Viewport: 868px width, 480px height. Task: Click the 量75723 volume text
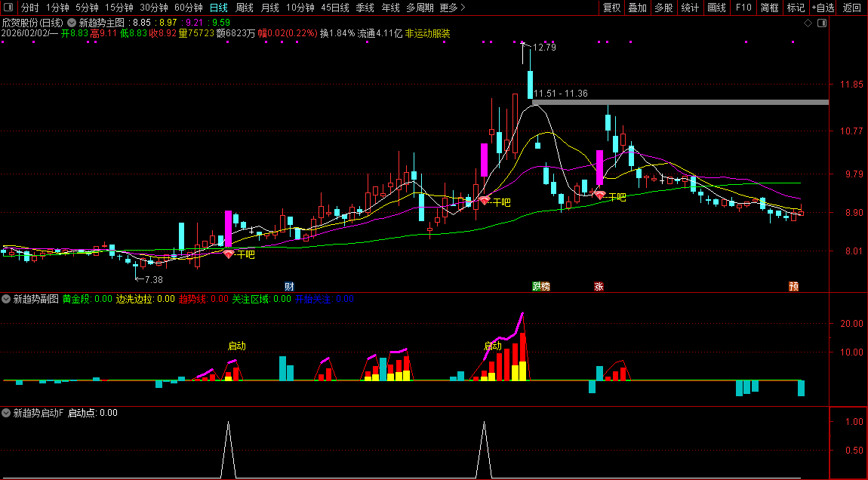click(196, 33)
